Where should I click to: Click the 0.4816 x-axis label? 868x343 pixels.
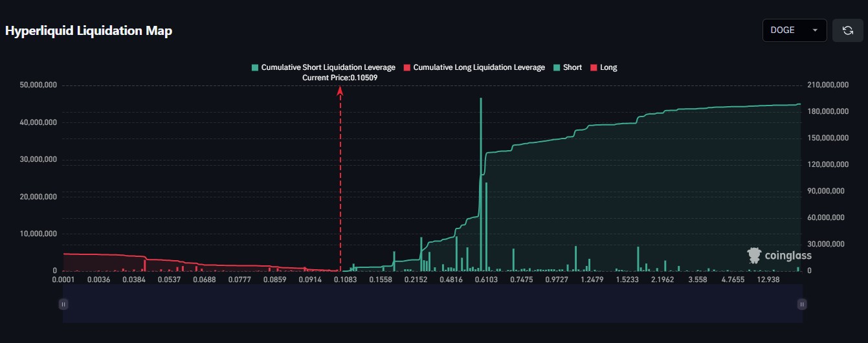click(x=451, y=280)
